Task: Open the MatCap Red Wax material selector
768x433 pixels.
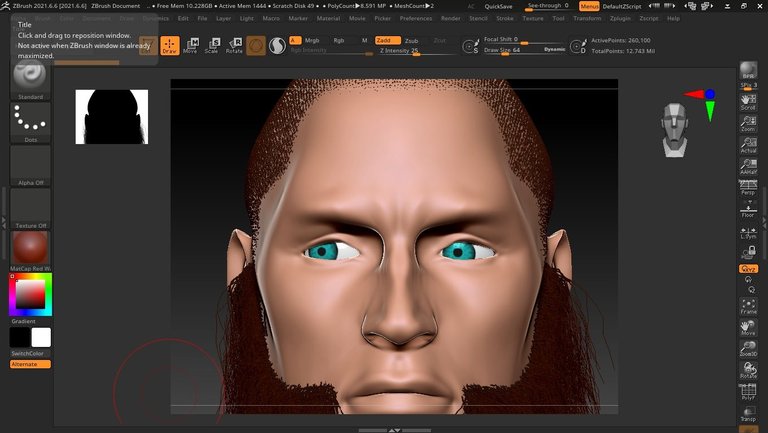Action: (30, 251)
